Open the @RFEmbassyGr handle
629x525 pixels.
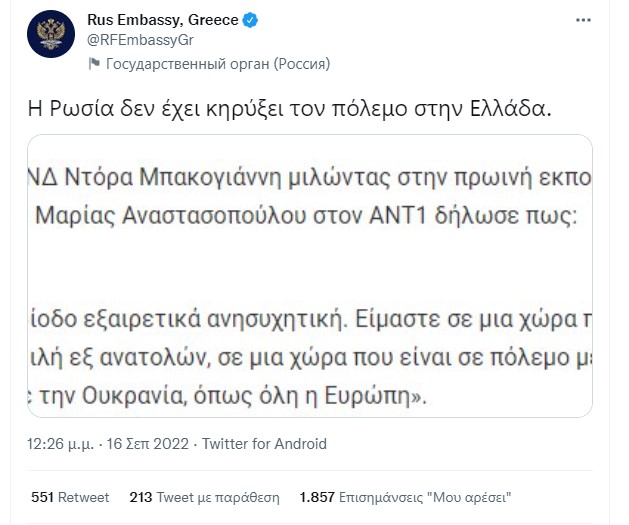(140, 40)
